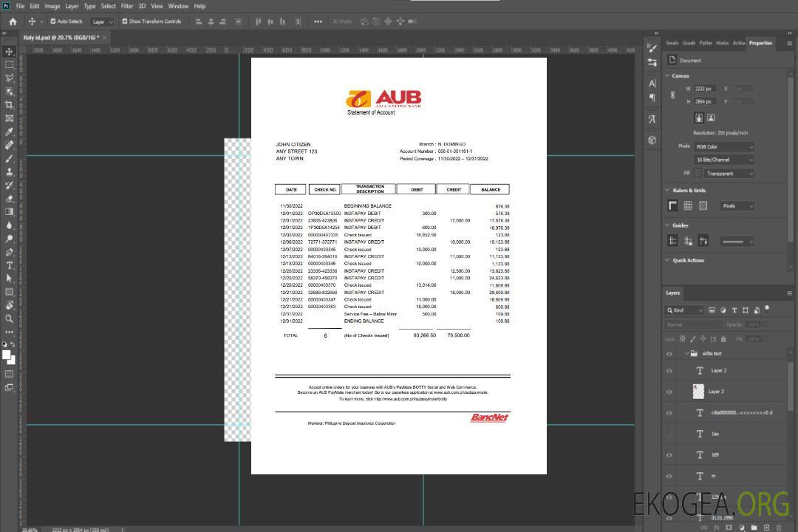Image resolution: width=798 pixels, height=532 pixels.
Task: Open the Layers panel menu
Action: pos(789,293)
